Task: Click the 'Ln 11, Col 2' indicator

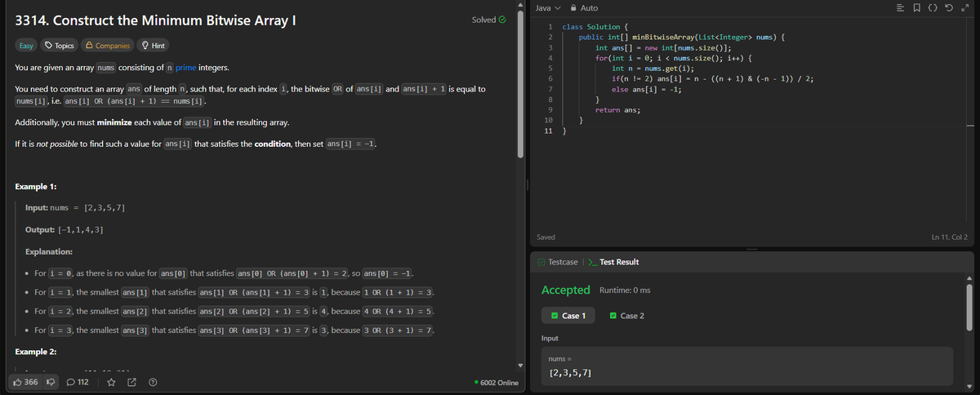Action: [x=949, y=237]
